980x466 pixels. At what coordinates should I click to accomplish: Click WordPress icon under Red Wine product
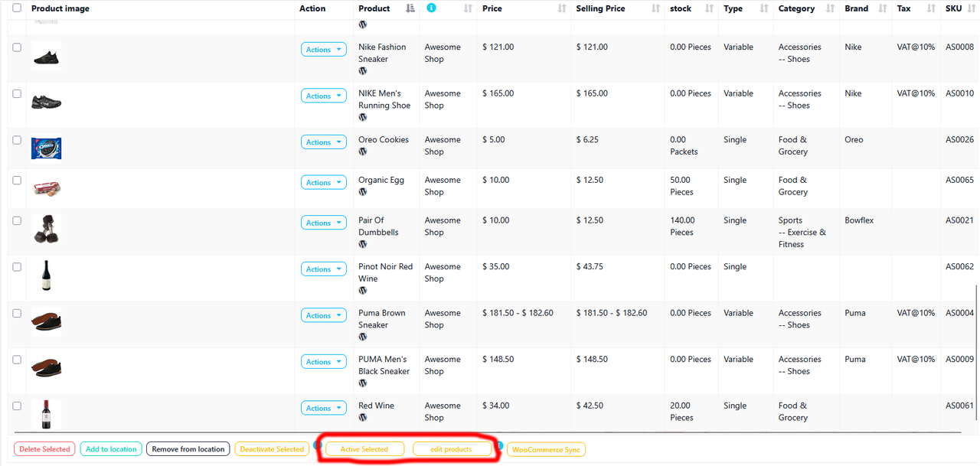click(x=363, y=418)
